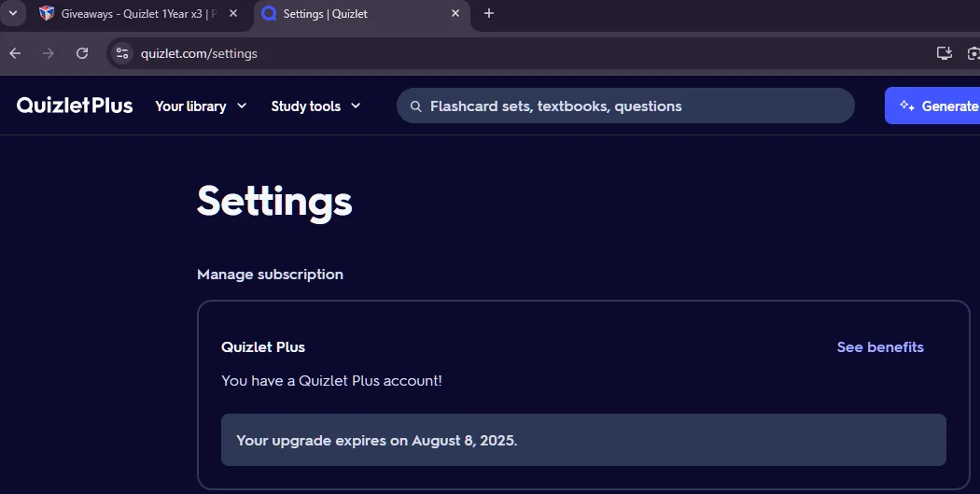Image resolution: width=980 pixels, height=494 pixels.
Task: Click the flashcard sets search field
Action: (x=625, y=106)
